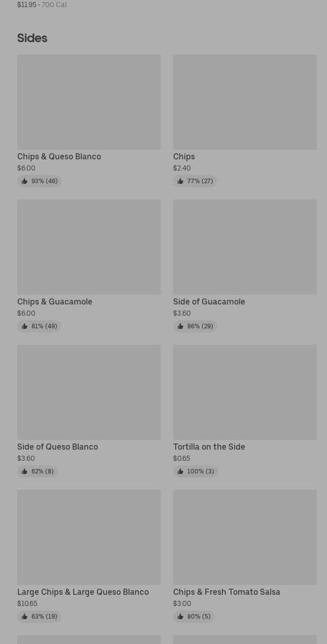The image size is (327, 644).
Task: Open the Tortilla on the Side image
Action: pyautogui.click(x=245, y=392)
